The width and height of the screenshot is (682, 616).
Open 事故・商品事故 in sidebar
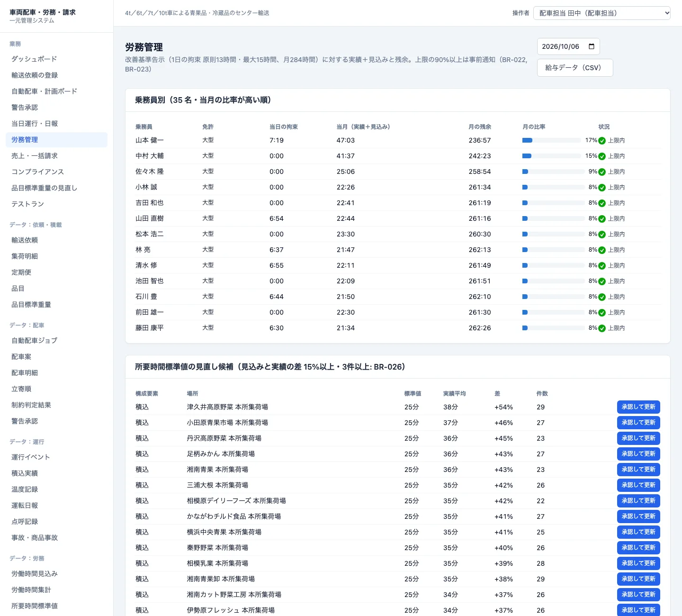pos(56,538)
